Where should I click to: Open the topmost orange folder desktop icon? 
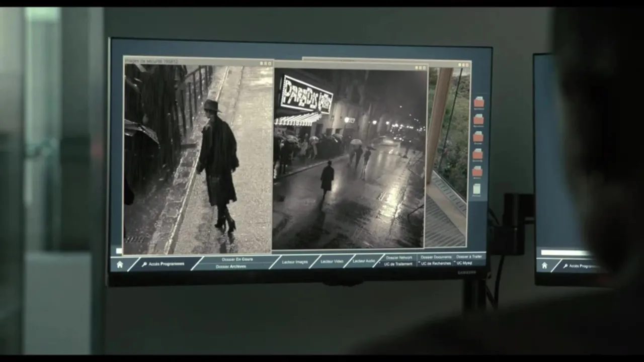click(478, 103)
